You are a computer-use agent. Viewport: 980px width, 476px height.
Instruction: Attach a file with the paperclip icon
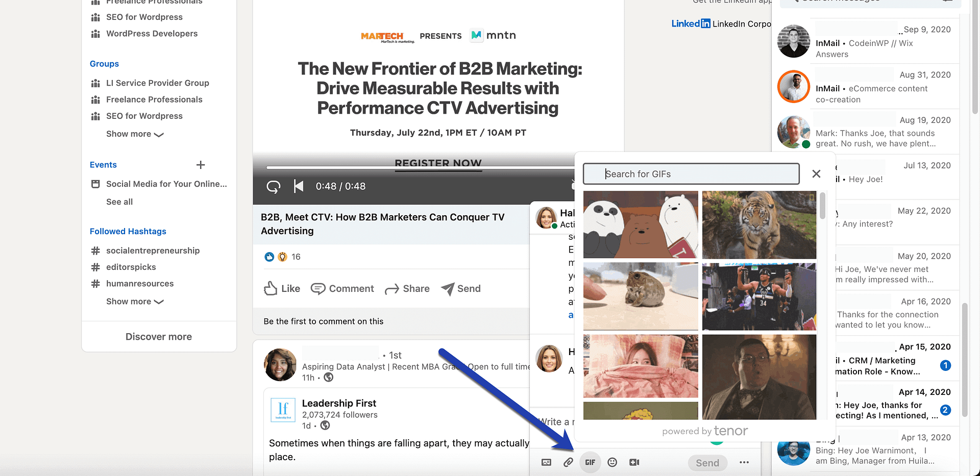[x=568, y=462]
